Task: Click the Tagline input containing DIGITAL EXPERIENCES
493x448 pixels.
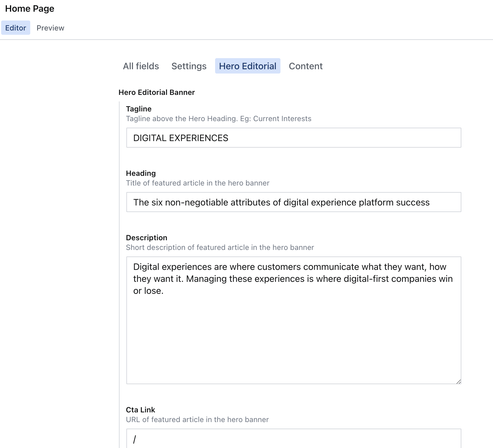Action: pos(294,138)
